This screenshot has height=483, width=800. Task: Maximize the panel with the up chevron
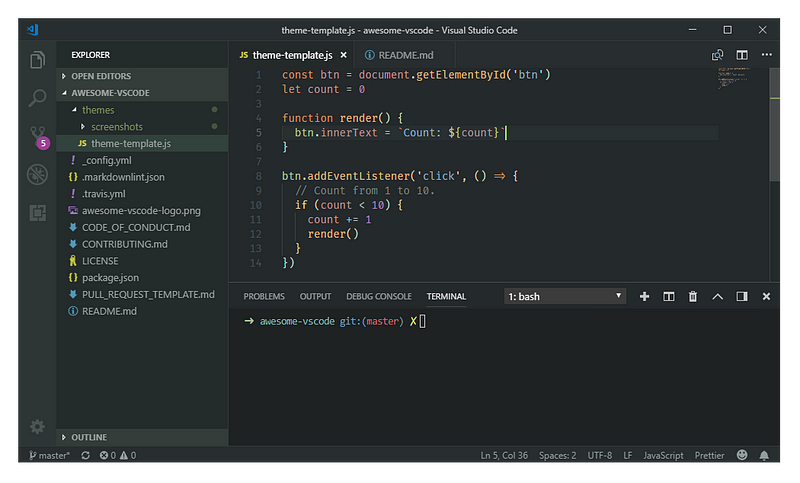coord(717,296)
